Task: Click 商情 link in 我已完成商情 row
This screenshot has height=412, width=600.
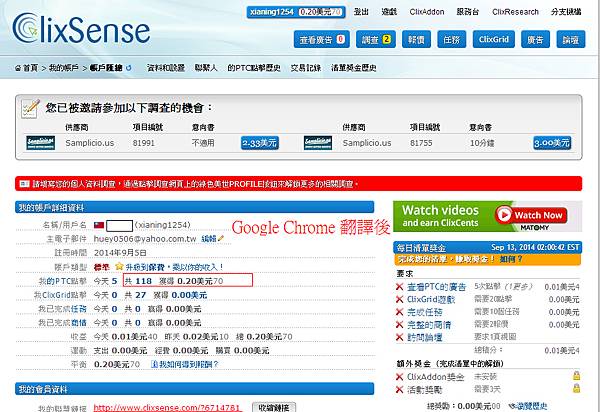Action: click(x=78, y=323)
